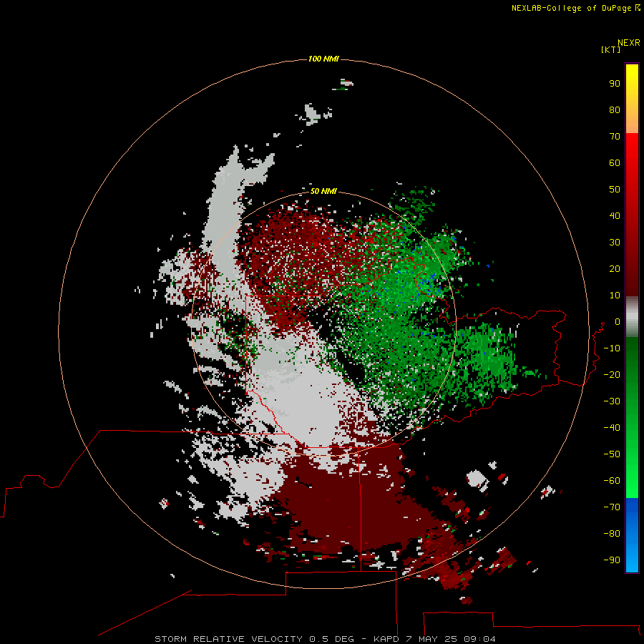Viewport: 644px width, 644px height.
Task: Click the gray zero-velocity color bar segment
Action: [x=632, y=317]
